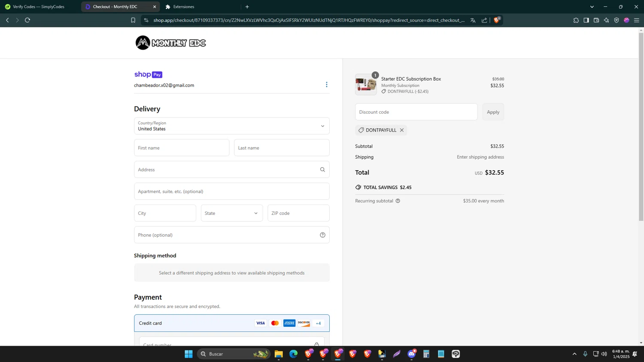Go back to the previous page
644x362 pixels.
[x=7, y=20]
